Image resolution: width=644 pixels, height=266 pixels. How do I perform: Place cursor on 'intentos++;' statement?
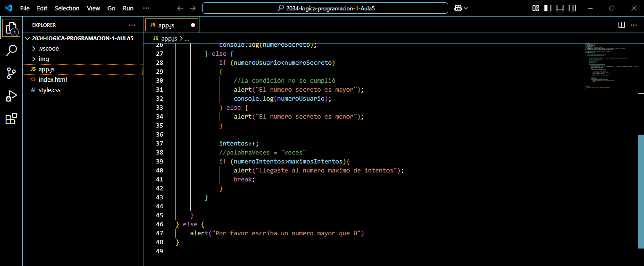[x=239, y=143]
